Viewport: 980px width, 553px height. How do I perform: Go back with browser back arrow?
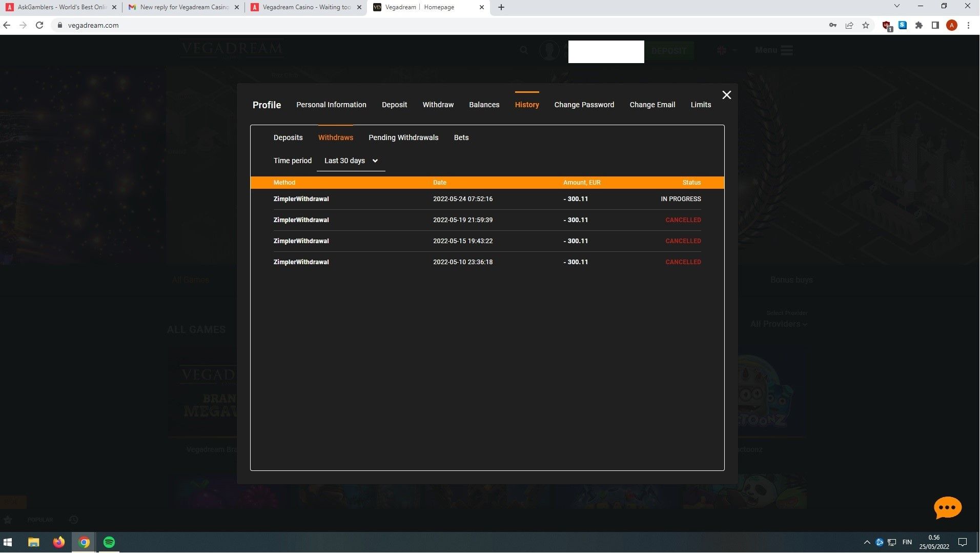pyautogui.click(x=7, y=25)
